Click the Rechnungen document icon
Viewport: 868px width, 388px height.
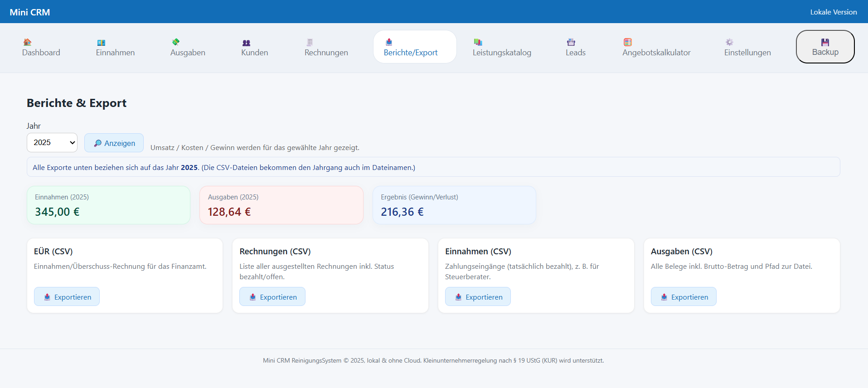(x=310, y=42)
